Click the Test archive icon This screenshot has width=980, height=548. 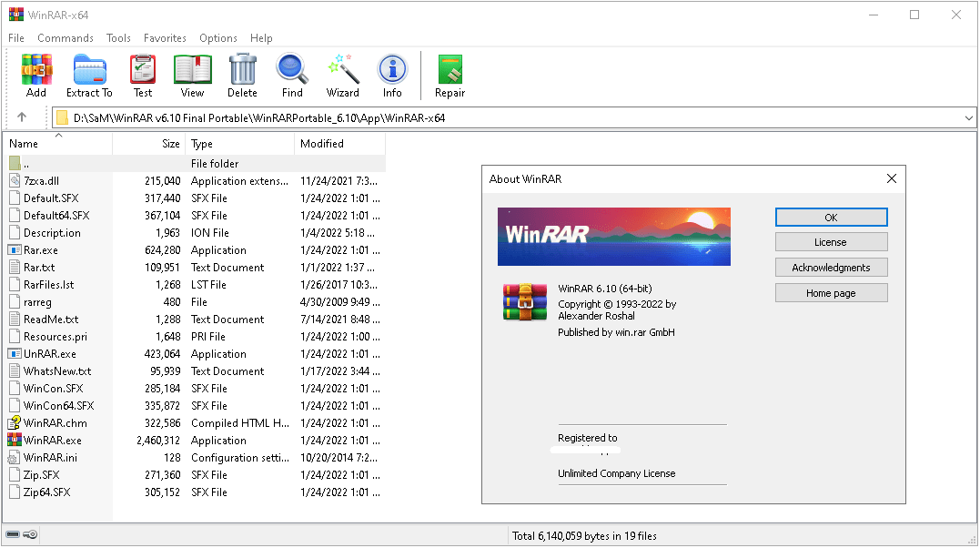pos(143,69)
